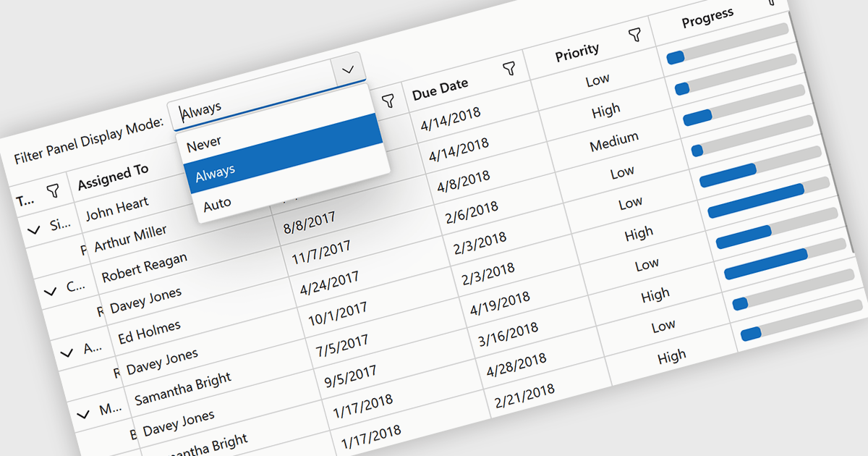Click the funnel icon just left of Due Date header
Image resolution: width=868 pixels, height=456 pixels.
(x=388, y=100)
